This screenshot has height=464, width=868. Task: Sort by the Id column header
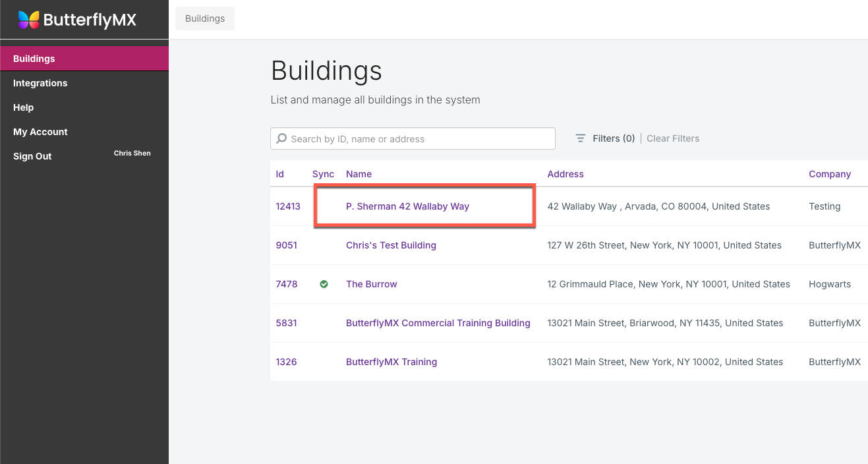[x=280, y=174]
